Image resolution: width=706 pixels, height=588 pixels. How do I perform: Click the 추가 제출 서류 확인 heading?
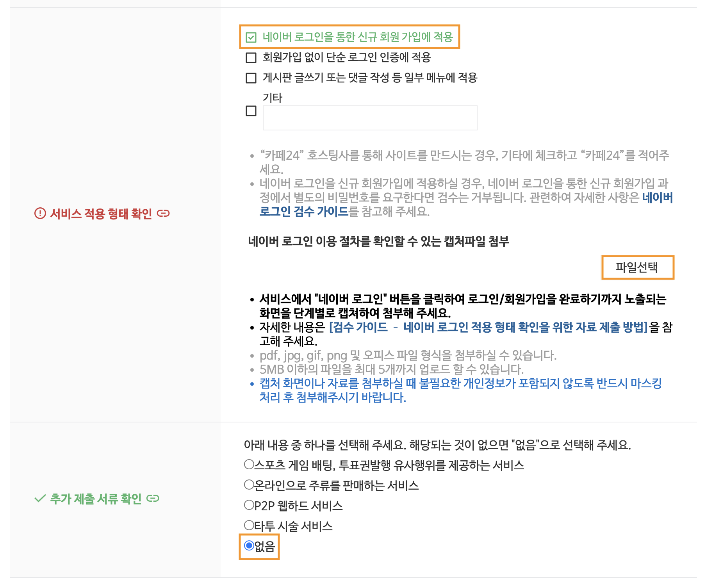click(x=96, y=499)
